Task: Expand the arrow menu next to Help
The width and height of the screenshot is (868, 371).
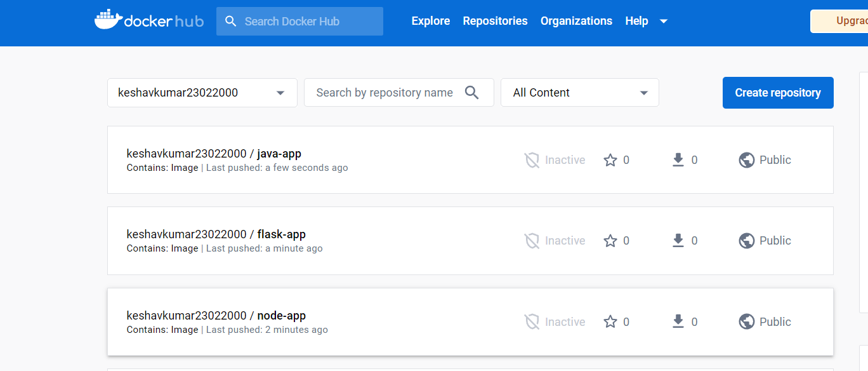Action: [x=664, y=21]
